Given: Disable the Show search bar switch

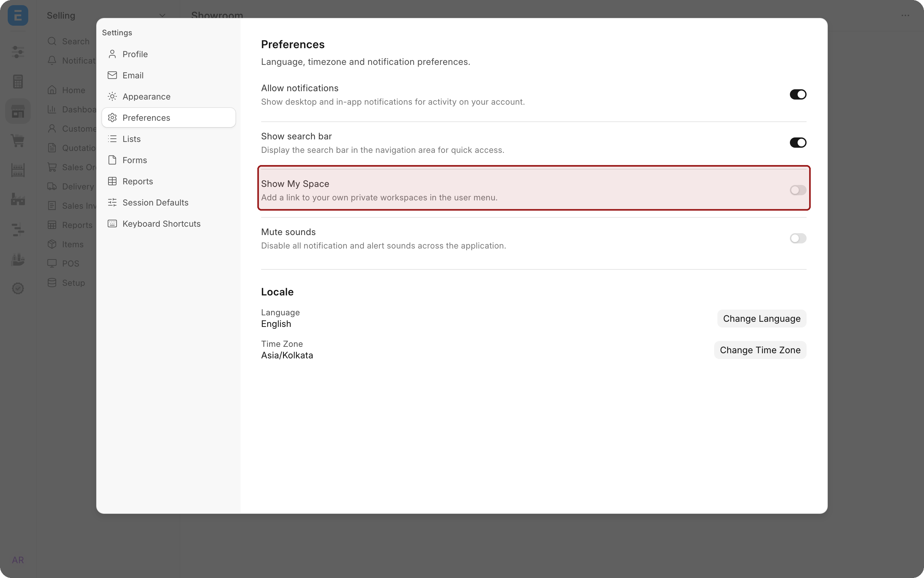Looking at the screenshot, I should coord(798,143).
